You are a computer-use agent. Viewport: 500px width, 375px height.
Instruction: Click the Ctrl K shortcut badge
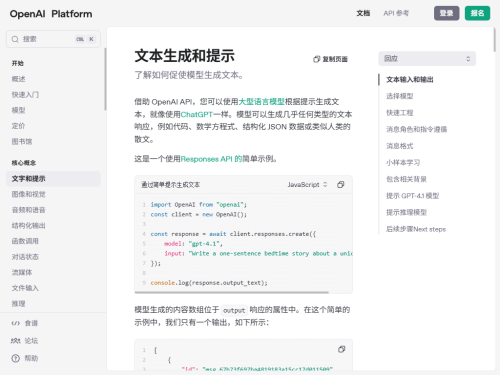point(85,39)
